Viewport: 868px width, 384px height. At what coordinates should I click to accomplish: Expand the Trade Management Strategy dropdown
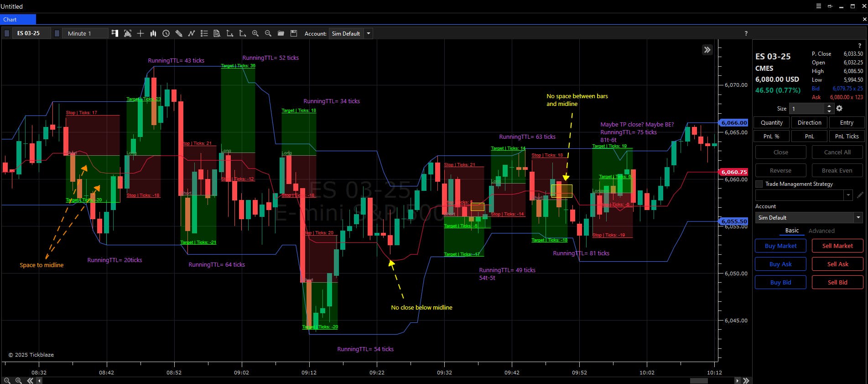pos(848,195)
